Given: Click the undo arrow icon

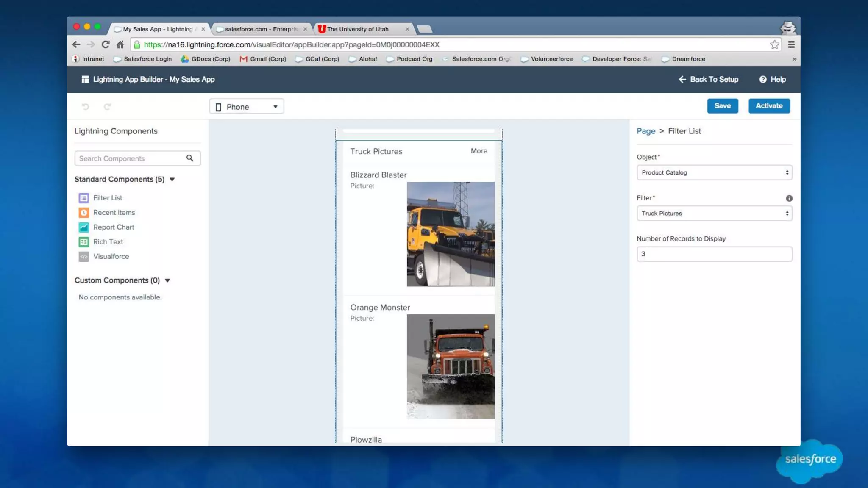Looking at the screenshot, I should point(86,107).
